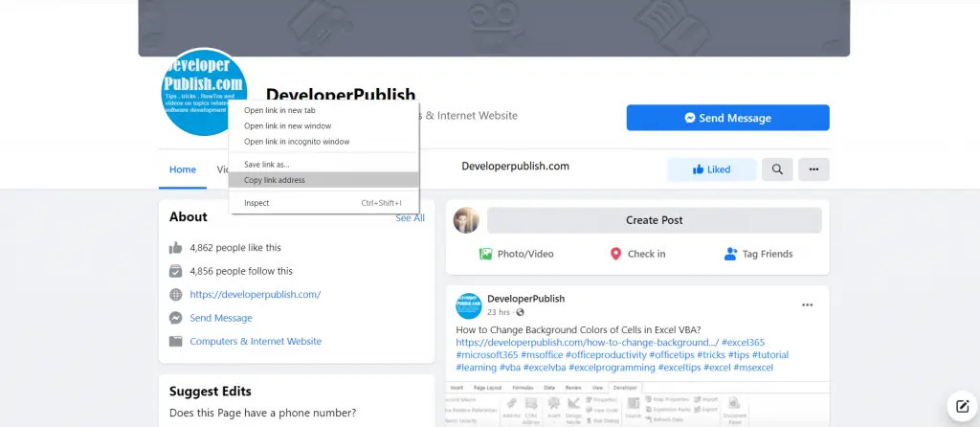Image resolution: width=980 pixels, height=427 pixels.
Task: Open the post's three-dot options menu
Action: coord(808,305)
